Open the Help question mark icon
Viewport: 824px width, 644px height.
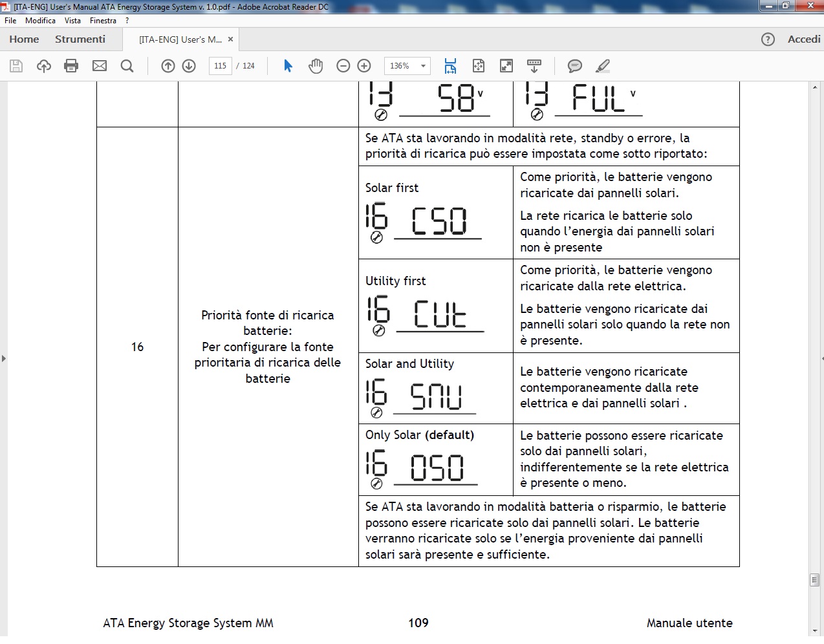768,39
